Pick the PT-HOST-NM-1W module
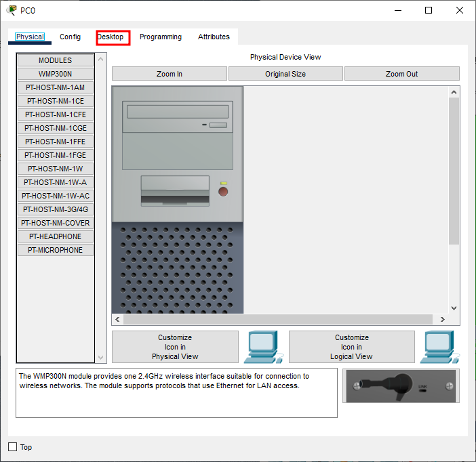 [55, 169]
